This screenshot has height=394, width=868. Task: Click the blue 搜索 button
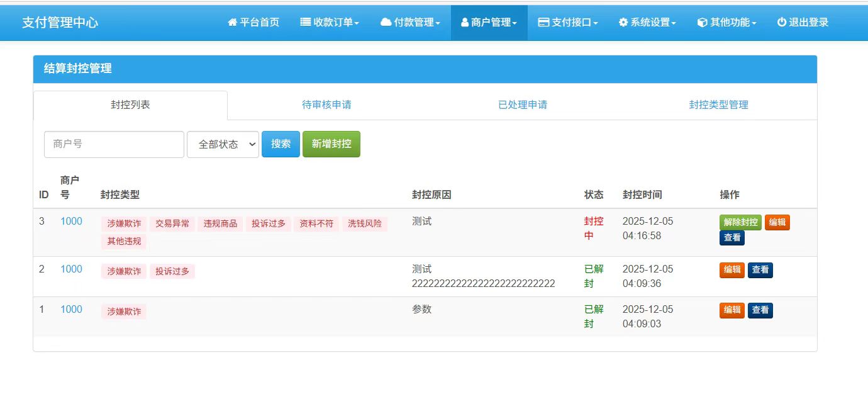(281, 144)
